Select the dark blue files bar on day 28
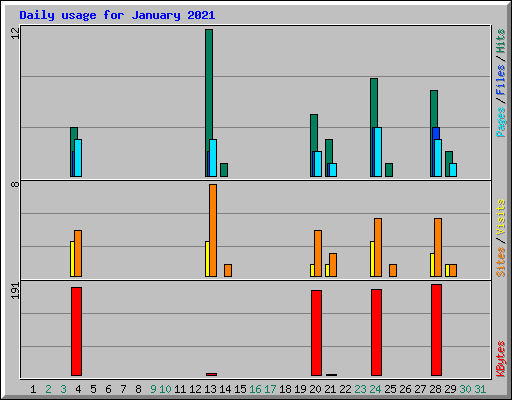 click(x=436, y=133)
